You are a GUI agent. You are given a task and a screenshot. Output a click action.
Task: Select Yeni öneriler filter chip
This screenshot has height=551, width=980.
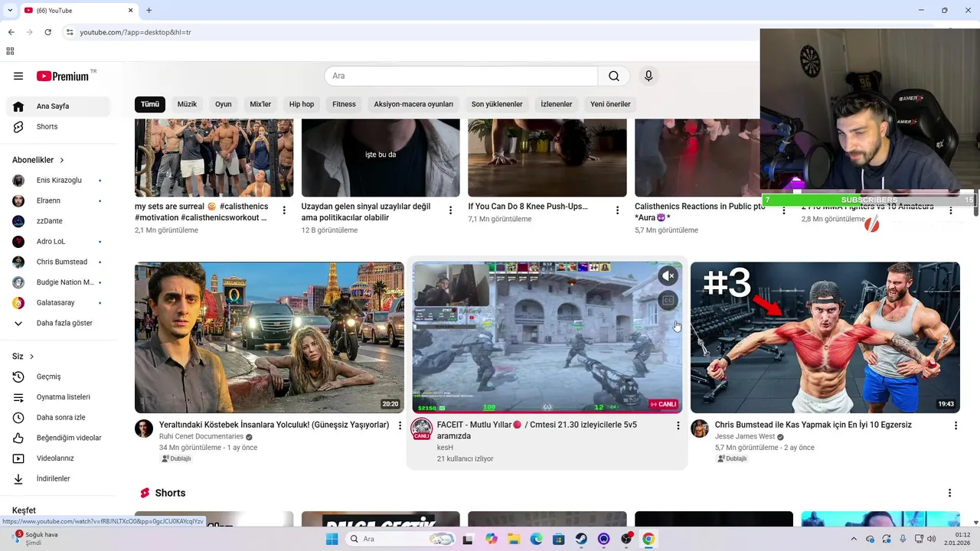click(610, 104)
